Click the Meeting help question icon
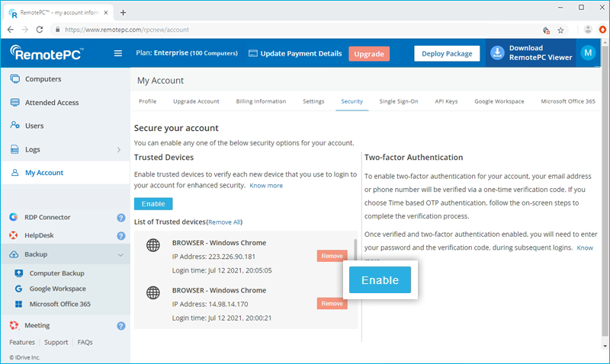This screenshot has height=364, width=610. coord(120,326)
